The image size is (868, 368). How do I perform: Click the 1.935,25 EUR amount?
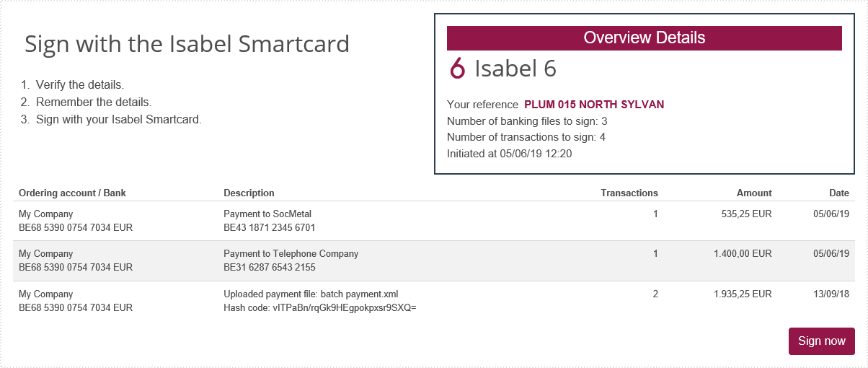[743, 294]
